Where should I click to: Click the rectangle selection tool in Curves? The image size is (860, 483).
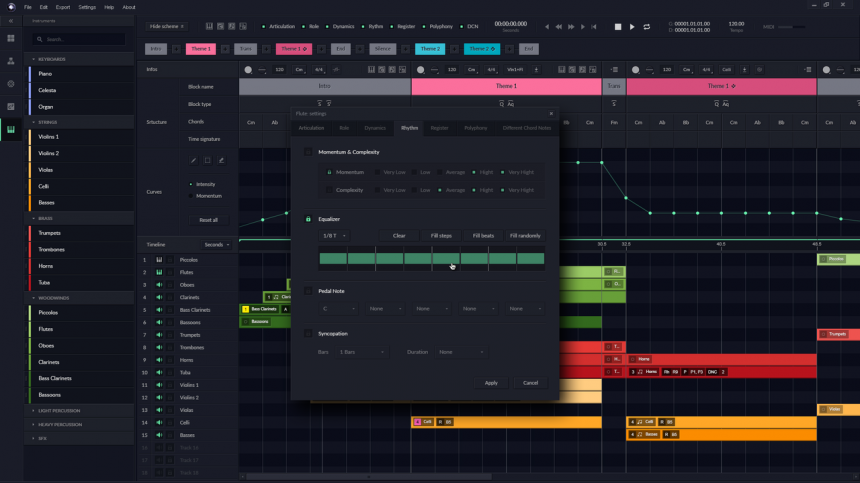207,161
